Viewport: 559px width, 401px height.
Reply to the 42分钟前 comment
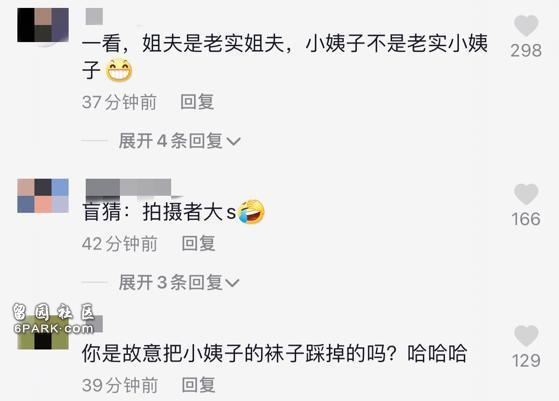click(198, 244)
